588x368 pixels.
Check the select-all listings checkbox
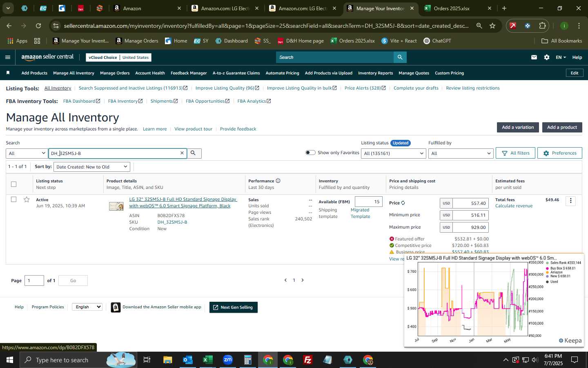click(x=13, y=184)
